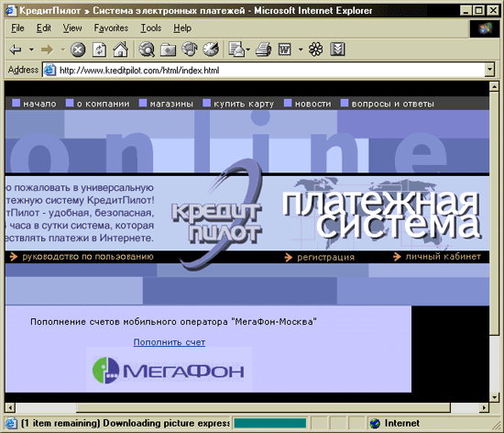Click the horizontal scrollbar thumb
Viewport: 504px width, 433px height.
263,408
